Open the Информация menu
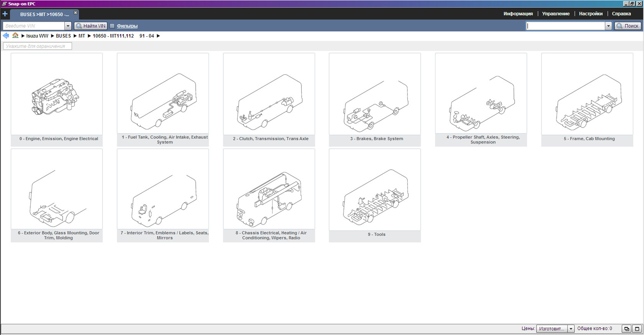The width and height of the screenshot is (644, 335). click(518, 14)
